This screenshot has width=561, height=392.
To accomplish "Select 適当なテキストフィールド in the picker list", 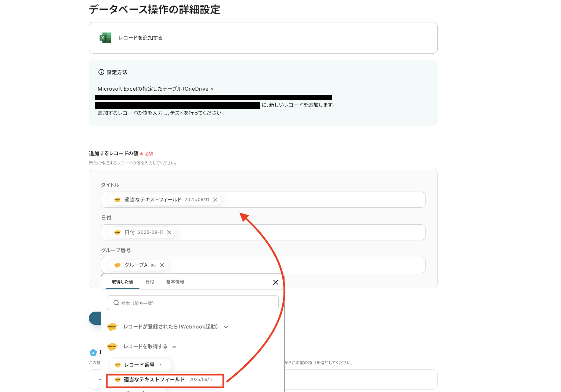I will 165,380.
